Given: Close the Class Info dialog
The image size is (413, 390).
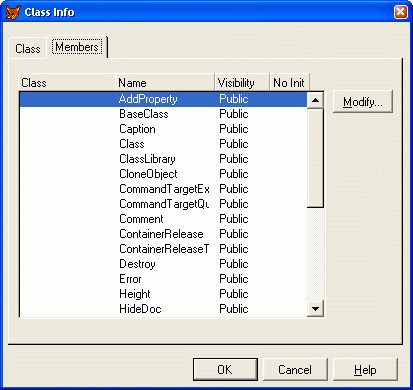Looking at the screenshot, I should click(x=401, y=12).
